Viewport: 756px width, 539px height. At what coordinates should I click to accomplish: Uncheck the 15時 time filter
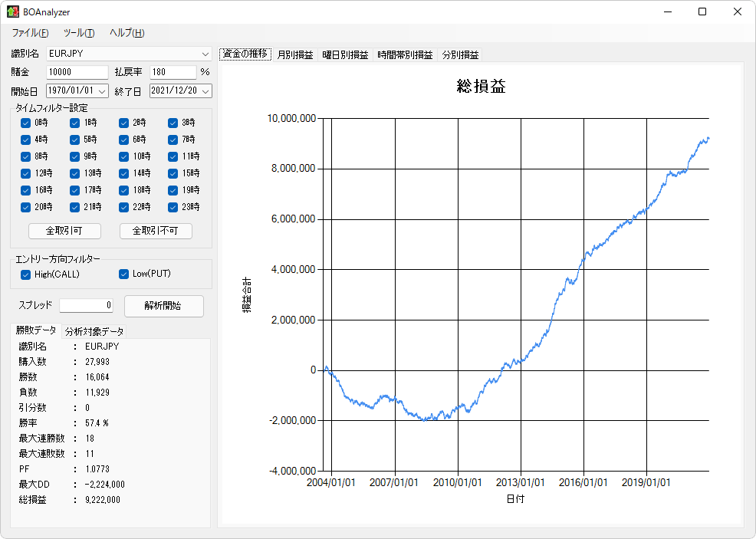coord(173,173)
